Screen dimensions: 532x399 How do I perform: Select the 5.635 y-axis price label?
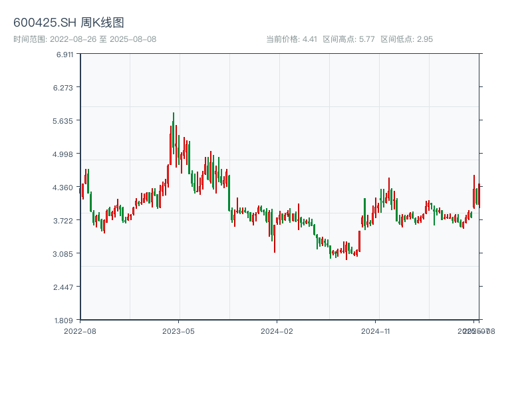pyautogui.click(x=65, y=121)
